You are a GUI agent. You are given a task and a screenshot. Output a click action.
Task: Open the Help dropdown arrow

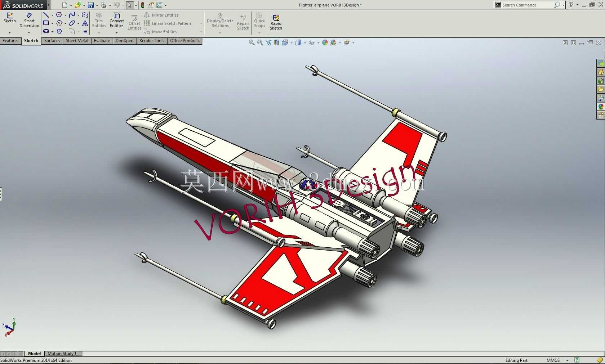pos(577,5)
